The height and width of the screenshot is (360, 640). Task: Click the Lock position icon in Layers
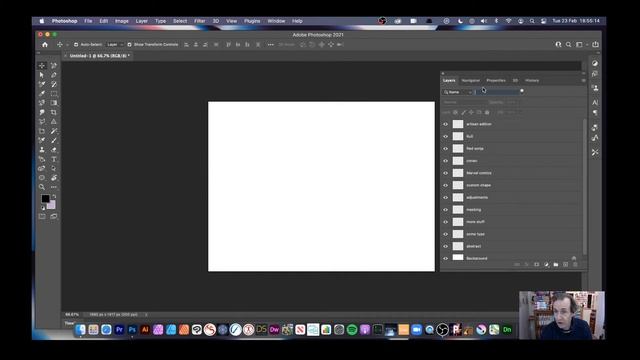click(471, 112)
